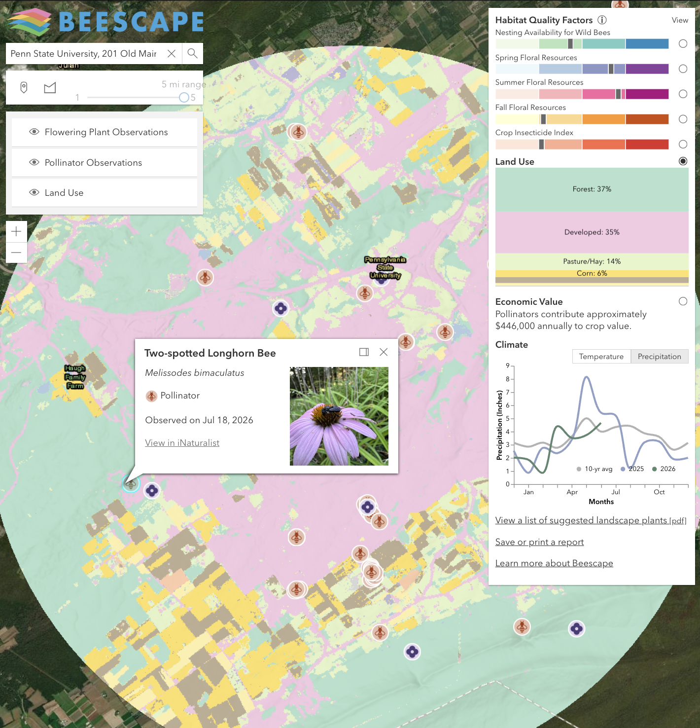Toggle Pollinator Observations layer visibility

pos(34,162)
